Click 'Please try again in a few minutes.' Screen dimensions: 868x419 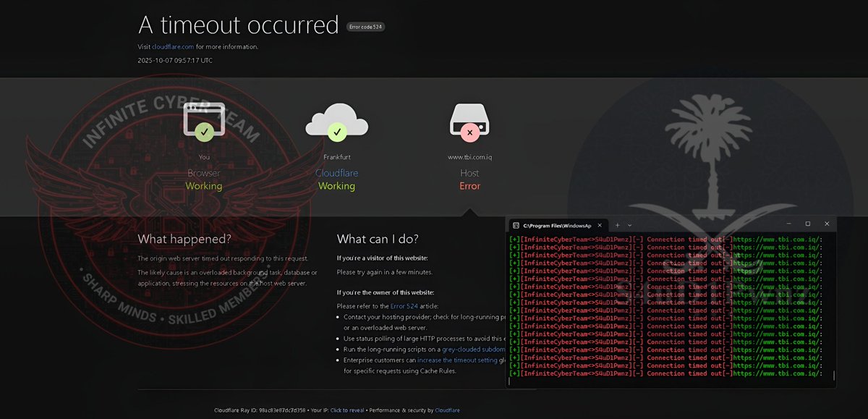pos(385,272)
